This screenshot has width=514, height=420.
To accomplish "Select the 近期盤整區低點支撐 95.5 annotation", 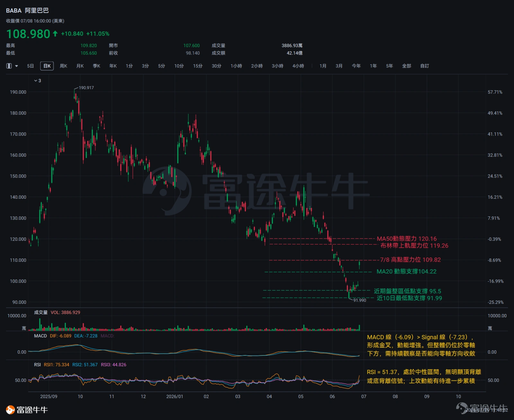I will click(407, 291).
